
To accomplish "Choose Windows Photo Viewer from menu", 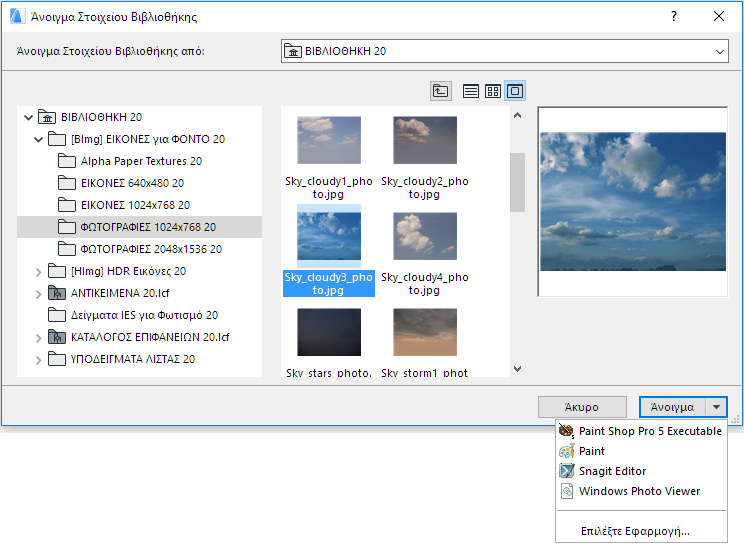I will (x=642, y=491).
